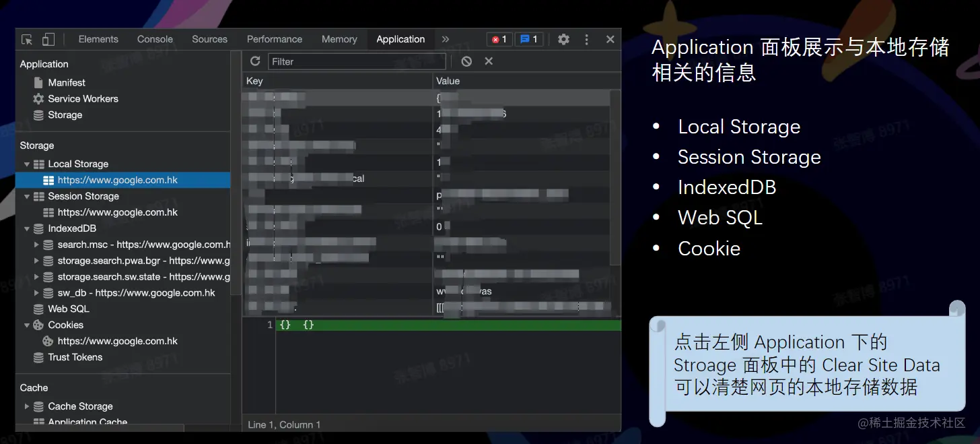Switch to the Sources tab
The height and width of the screenshot is (444, 980).
(209, 39)
